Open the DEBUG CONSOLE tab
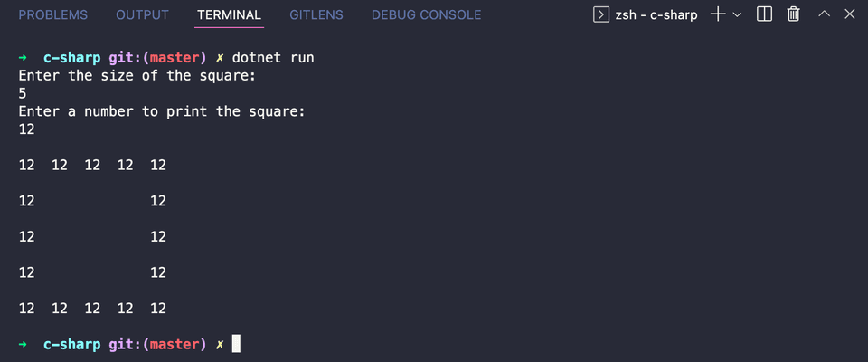Image resolution: width=868 pixels, height=362 pixels. [426, 15]
